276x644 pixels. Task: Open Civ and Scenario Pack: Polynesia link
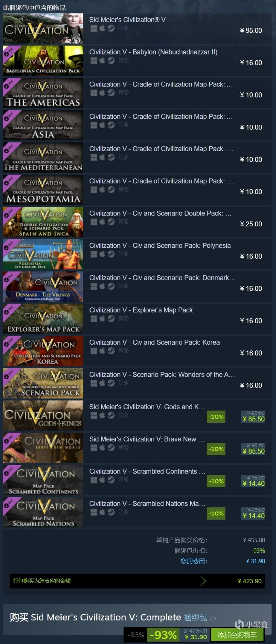(160, 246)
